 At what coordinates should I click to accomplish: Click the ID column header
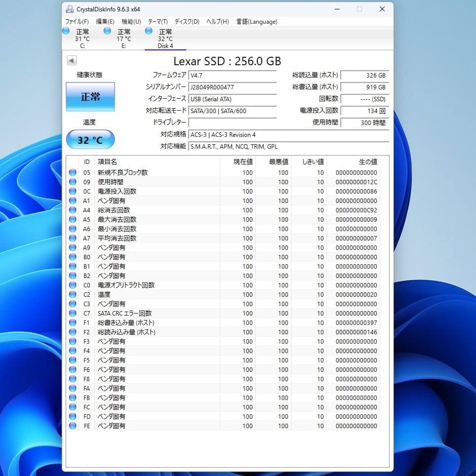click(x=87, y=162)
